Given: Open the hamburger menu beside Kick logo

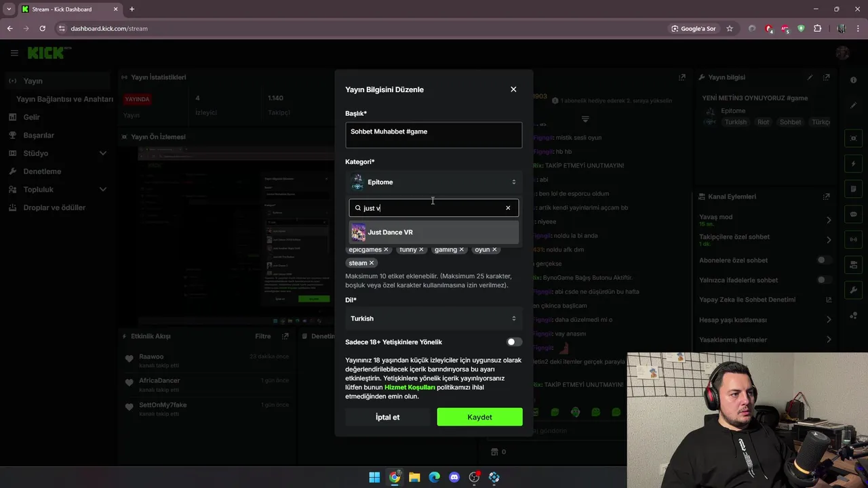Looking at the screenshot, I should coord(14,53).
